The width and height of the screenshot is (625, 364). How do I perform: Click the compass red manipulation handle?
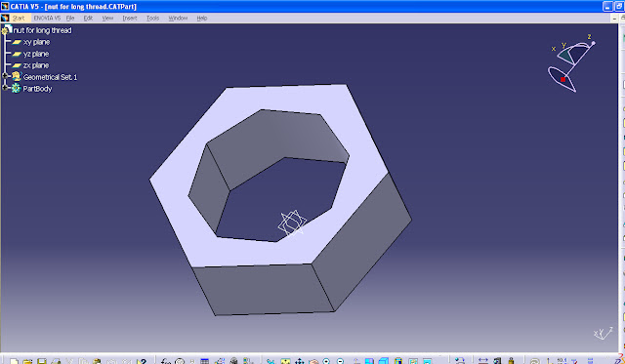point(562,80)
